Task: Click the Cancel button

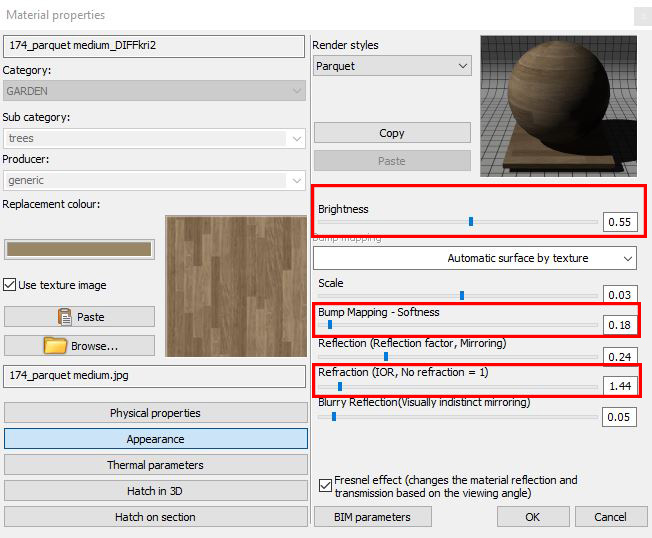Action: click(x=610, y=517)
